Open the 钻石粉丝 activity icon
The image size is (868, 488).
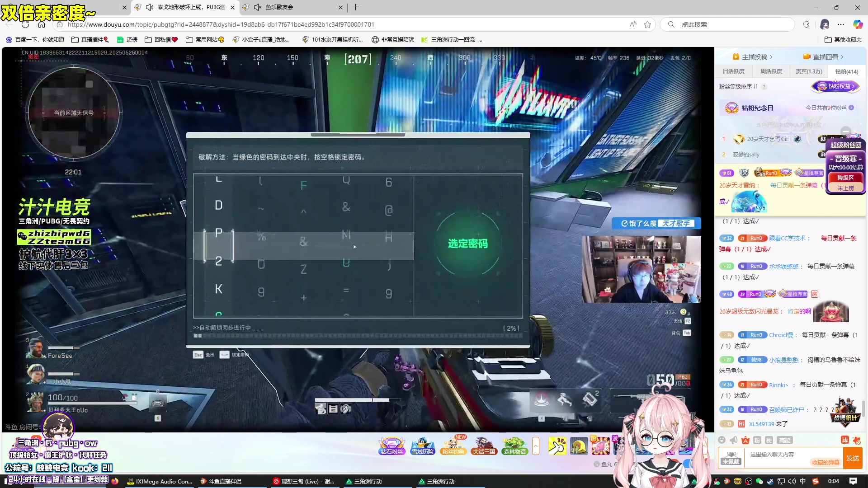tap(391, 446)
